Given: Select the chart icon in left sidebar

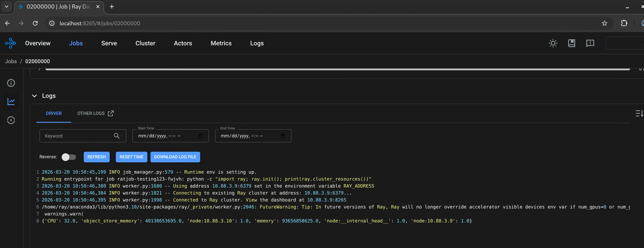Looking at the screenshot, I should coord(11,102).
